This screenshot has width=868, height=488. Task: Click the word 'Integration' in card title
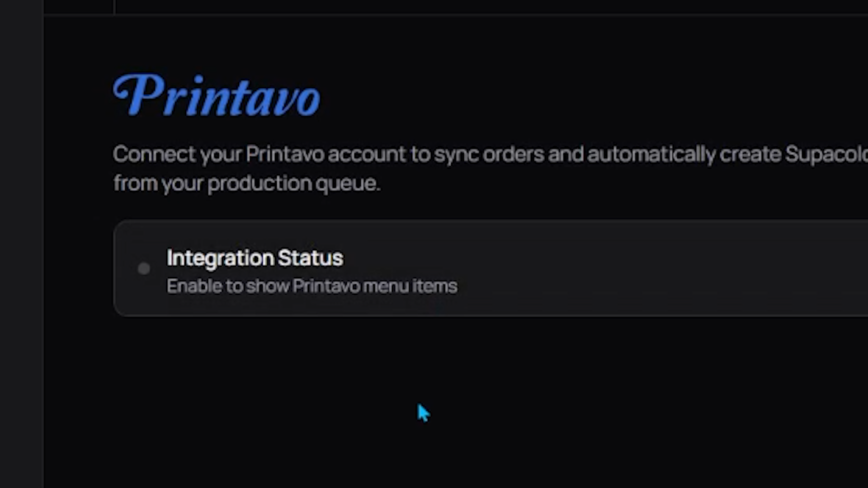(x=220, y=258)
